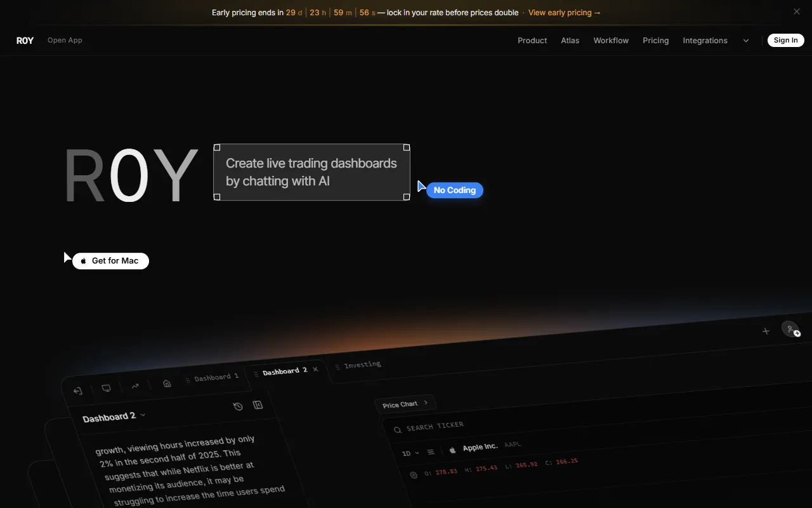Open the Atlas nav item
Viewport: 812px width, 508px height.
tap(570, 41)
